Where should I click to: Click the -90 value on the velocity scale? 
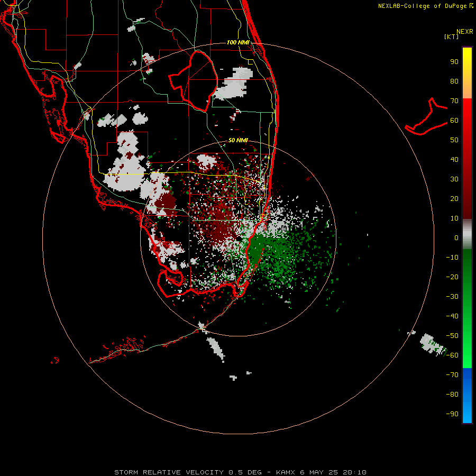(x=452, y=414)
